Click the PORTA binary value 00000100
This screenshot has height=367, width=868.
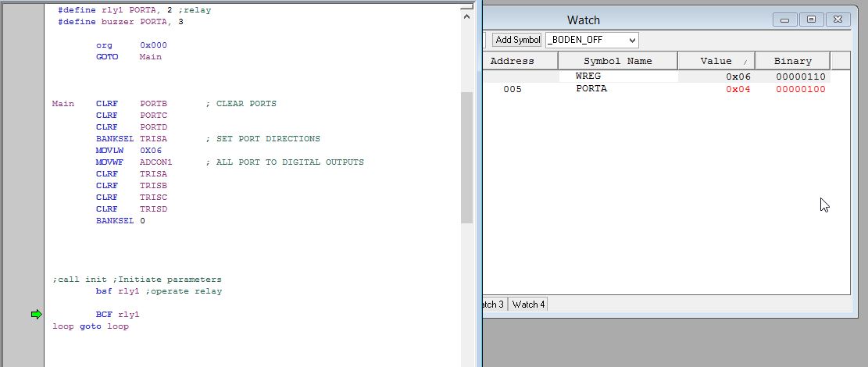801,89
